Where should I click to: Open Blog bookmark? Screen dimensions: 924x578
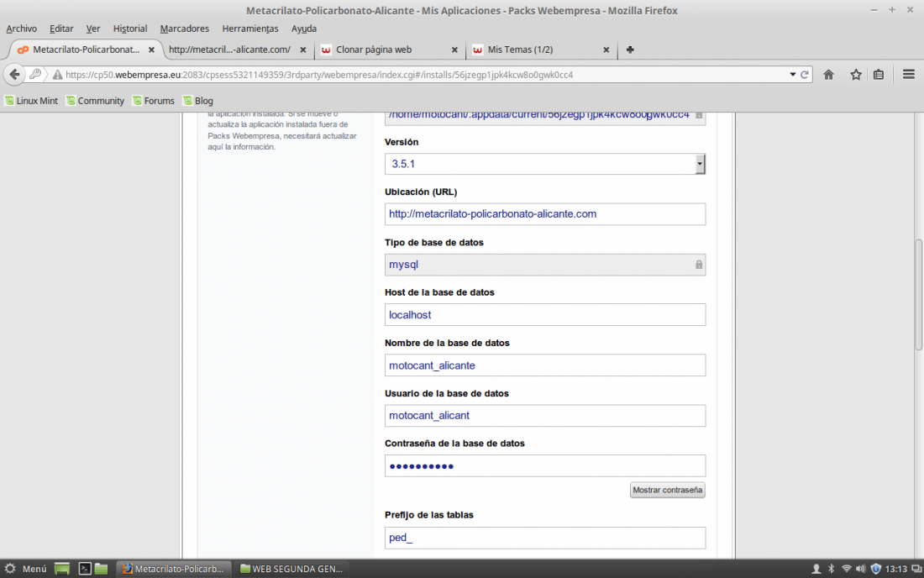(198, 101)
